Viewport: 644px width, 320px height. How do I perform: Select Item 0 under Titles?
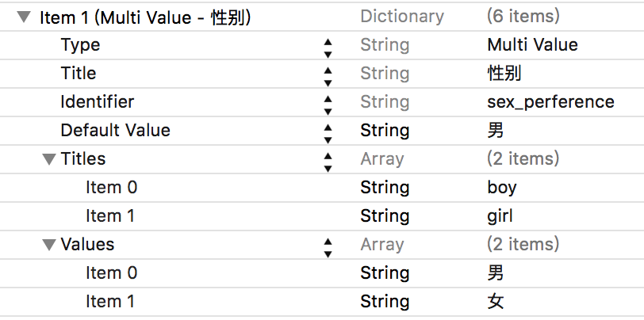(x=111, y=188)
